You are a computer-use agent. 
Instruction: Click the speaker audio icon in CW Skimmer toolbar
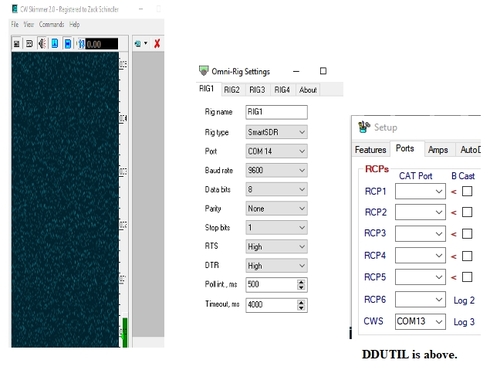pos(42,44)
